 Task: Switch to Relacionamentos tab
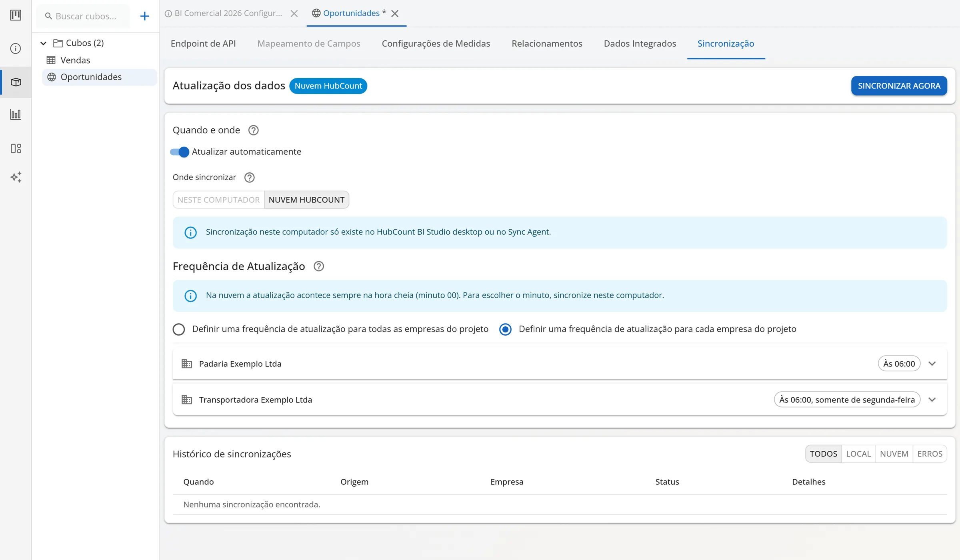pos(547,43)
